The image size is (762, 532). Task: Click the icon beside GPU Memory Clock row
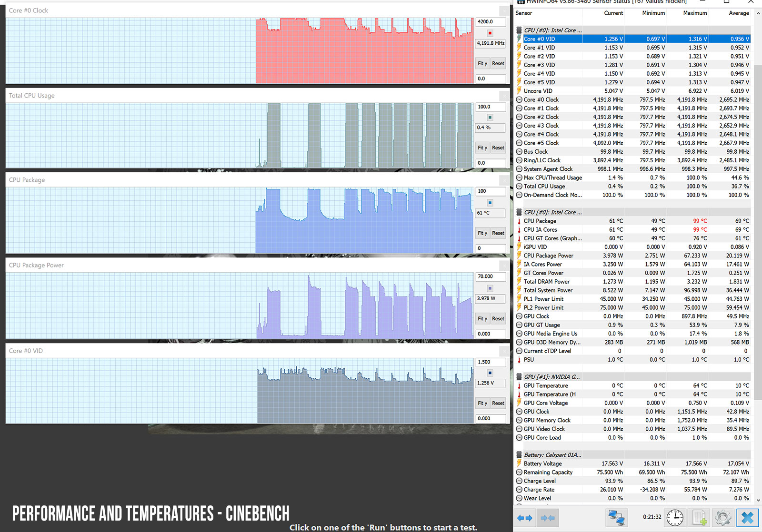(x=519, y=420)
